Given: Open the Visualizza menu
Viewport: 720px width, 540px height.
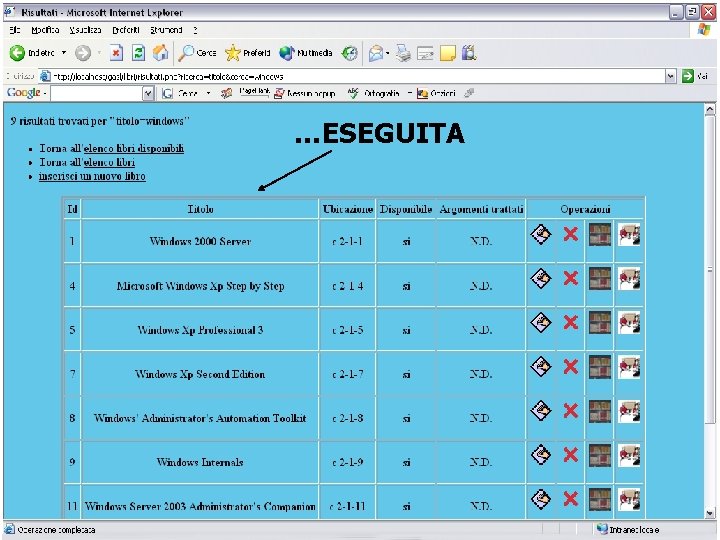Looking at the screenshot, I should point(85,30).
